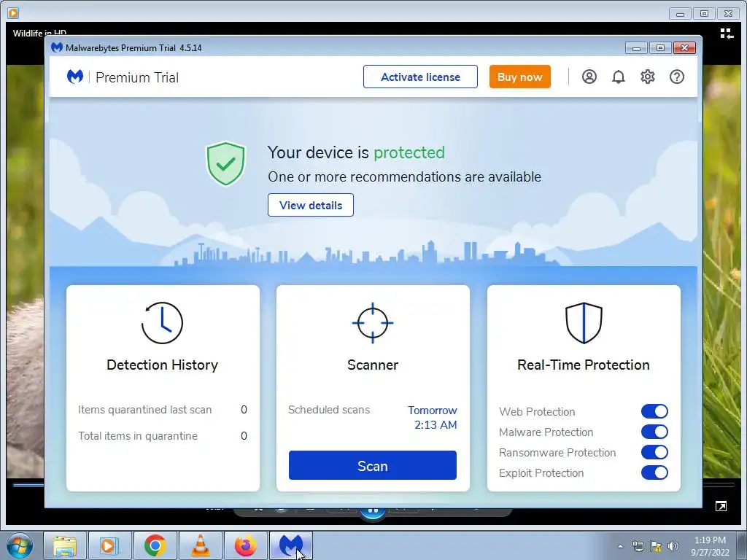
Task: Click Media Player's play/pause button
Action: 373,513
